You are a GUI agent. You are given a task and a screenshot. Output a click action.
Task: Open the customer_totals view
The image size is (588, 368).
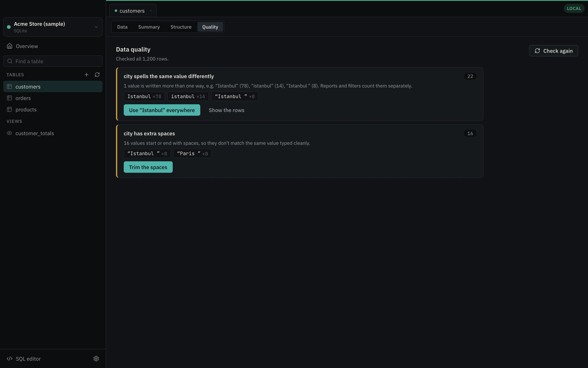[x=53, y=133]
